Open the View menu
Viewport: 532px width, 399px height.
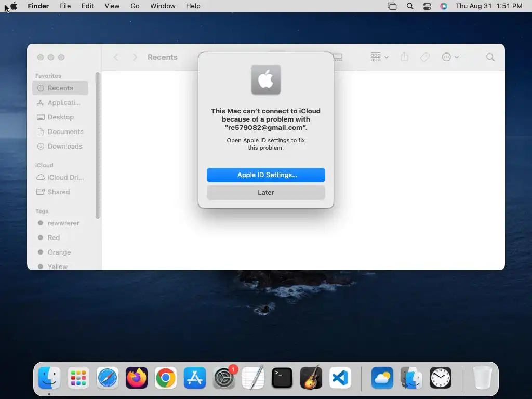(112, 6)
